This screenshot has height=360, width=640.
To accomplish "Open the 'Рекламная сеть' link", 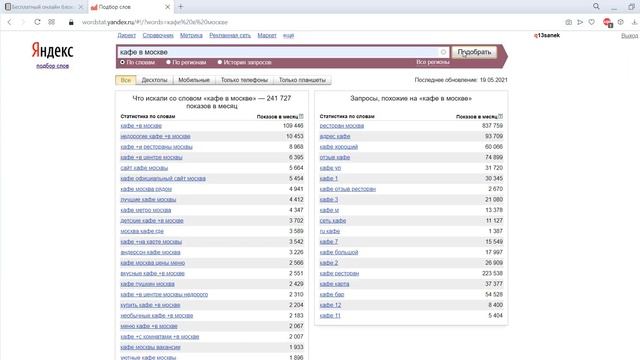I will (230, 36).
